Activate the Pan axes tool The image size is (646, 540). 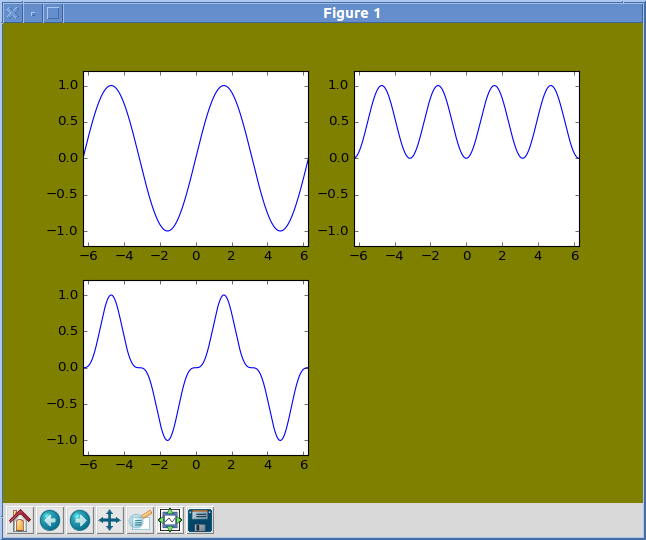pos(110,520)
